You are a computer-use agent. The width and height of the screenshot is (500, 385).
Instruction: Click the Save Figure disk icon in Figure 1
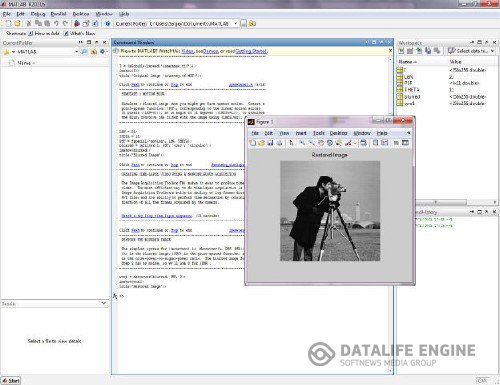tap(270, 143)
